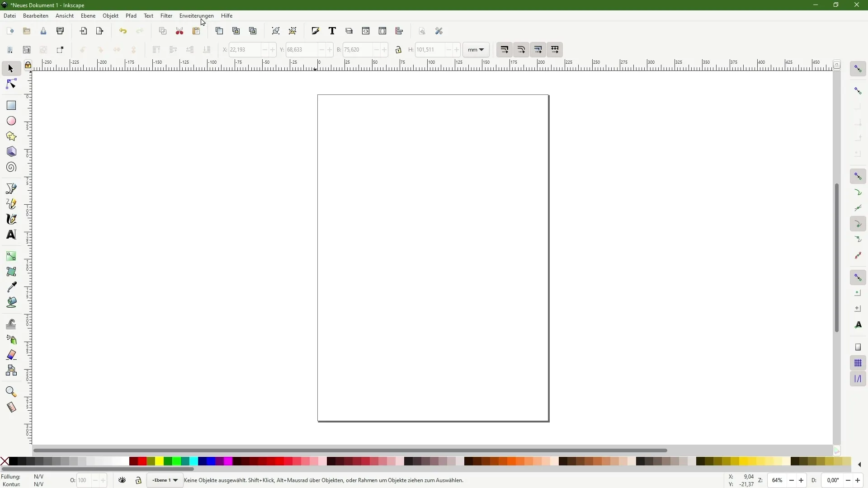Open the Pfad menu
Screen dimensions: 868x488
[131, 16]
